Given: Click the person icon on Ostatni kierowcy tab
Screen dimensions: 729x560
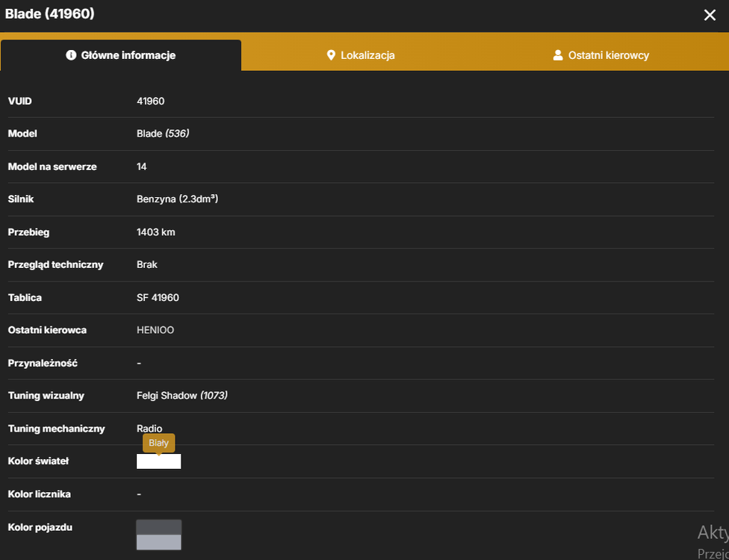Looking at the screenshot, I should coord(558,55).
